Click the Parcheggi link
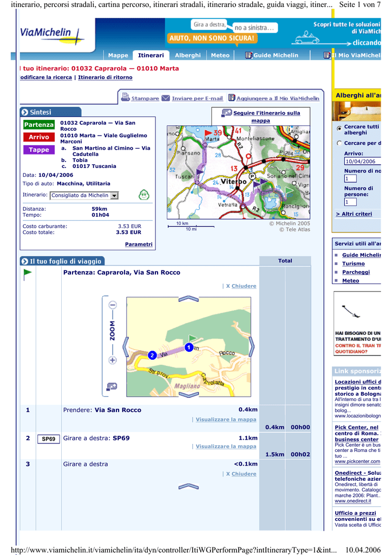 [356, 272]
